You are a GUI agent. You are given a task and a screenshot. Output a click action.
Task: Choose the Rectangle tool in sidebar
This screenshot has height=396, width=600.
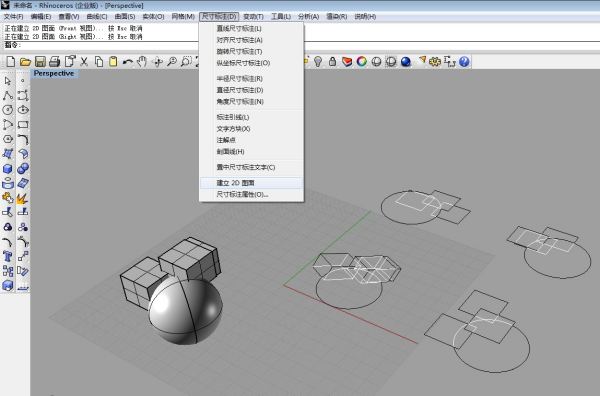tap(23, 125)
